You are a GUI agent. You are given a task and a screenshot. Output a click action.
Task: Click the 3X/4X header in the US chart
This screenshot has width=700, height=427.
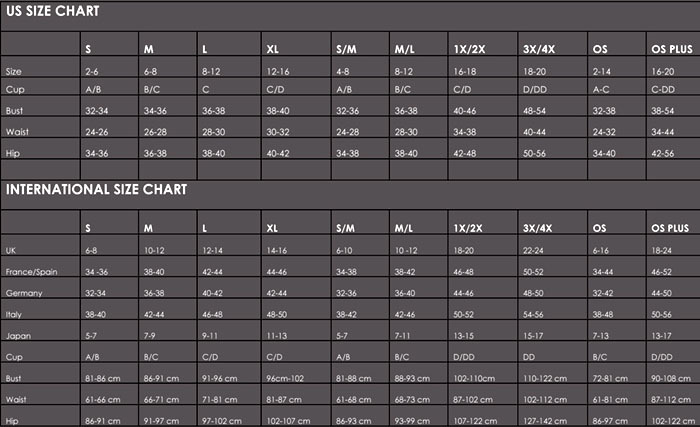coord(539,49)
